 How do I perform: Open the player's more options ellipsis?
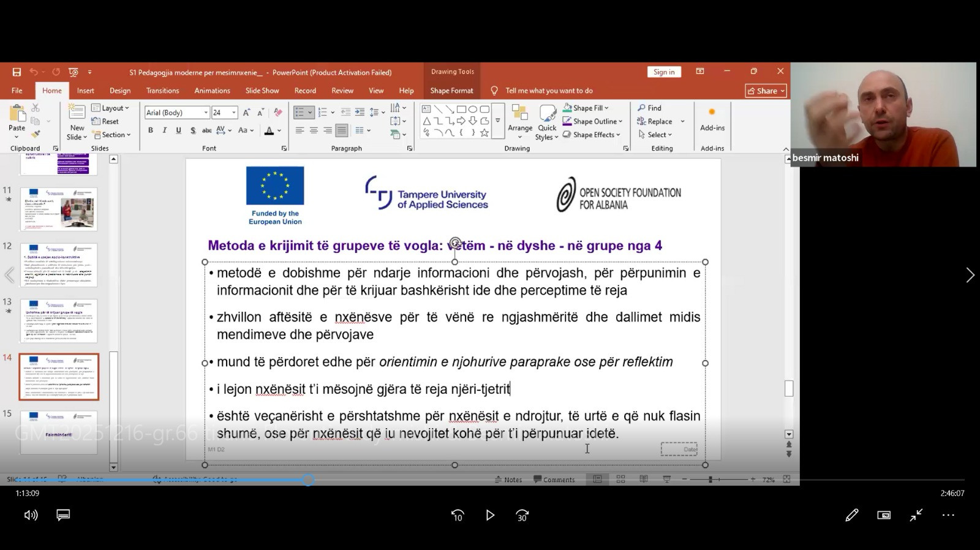pos(948,515)
